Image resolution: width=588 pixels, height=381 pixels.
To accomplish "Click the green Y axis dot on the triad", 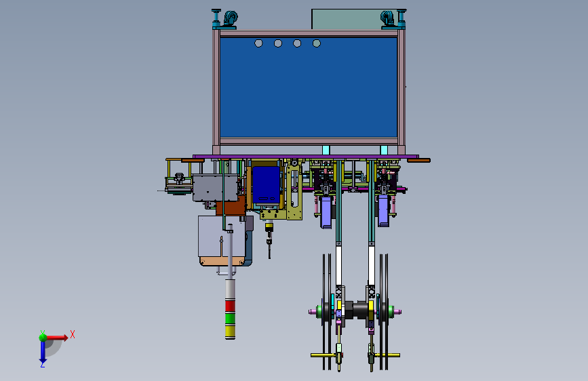I will click(43, 337).
